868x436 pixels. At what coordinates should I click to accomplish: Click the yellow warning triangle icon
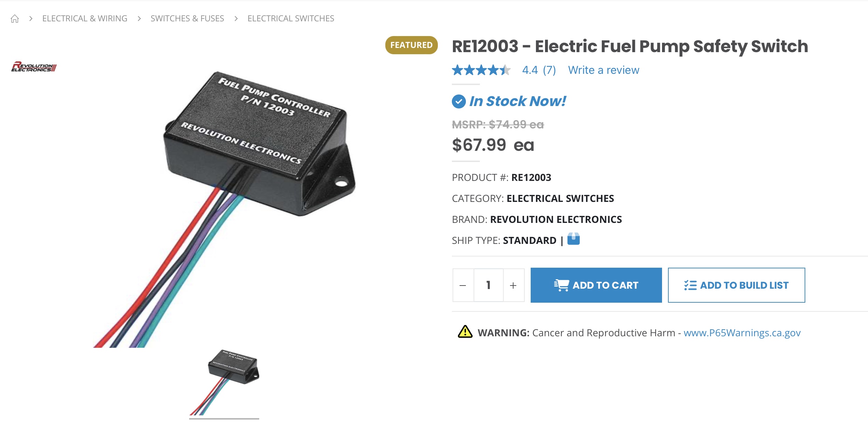465,332
